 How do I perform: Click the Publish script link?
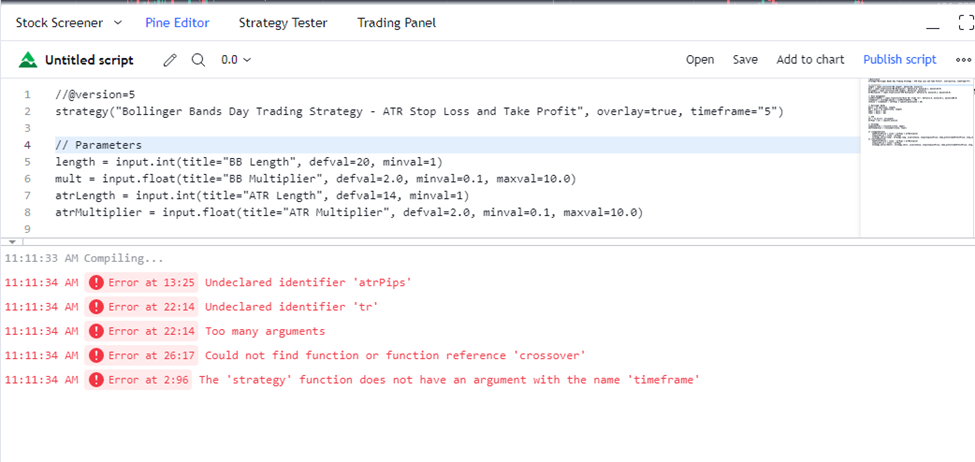pyautogui.click(x=899, y=60)
